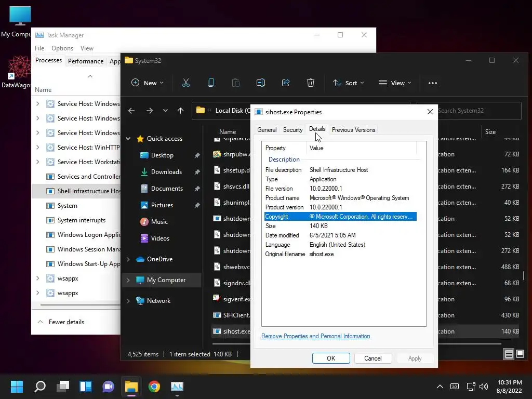Open Windows Start menu

click(17, 387)
